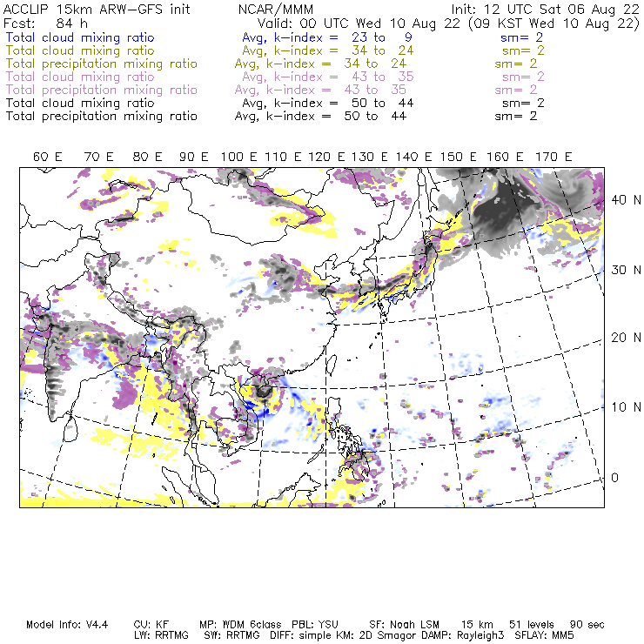Click the 'LW: RRTMG' model setting
The width and height of the screenshot is (644, 644).
[161, 635]
